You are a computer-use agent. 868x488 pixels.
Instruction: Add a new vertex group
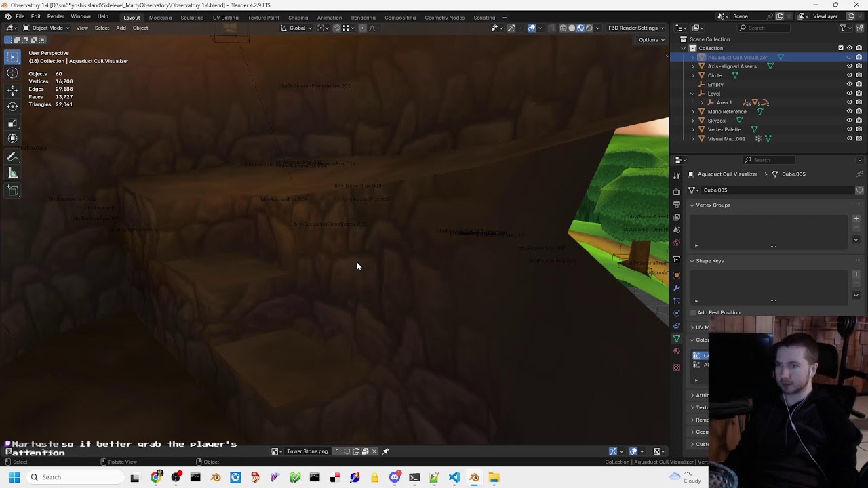[x=856, y=219]
